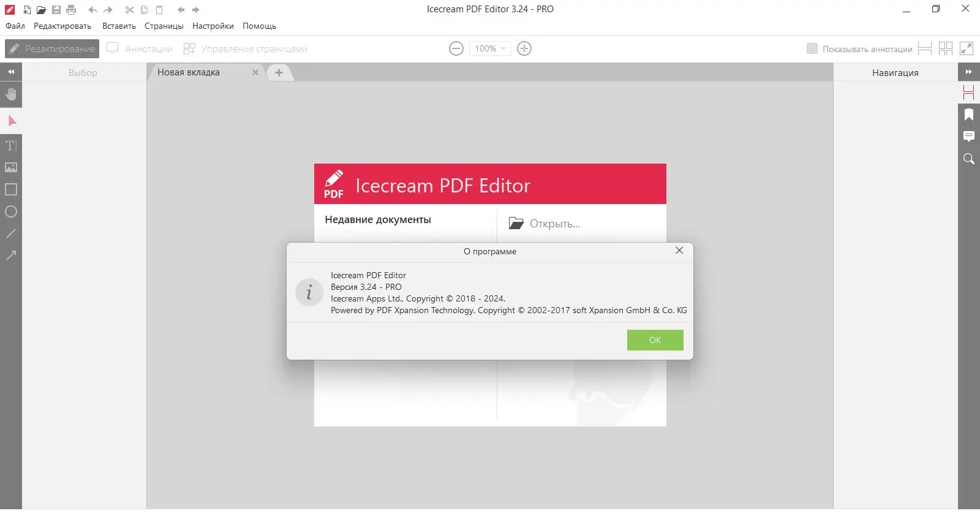
Task: Switch to multi-page grid view in toolbar
Action: [x=946, y=48]
